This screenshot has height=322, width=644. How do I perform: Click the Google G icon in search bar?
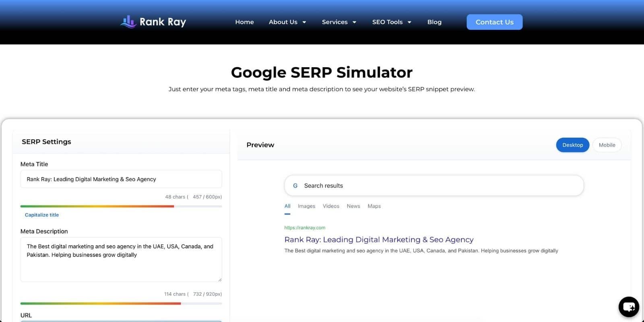pyautogui.click(x=295, y=186)
